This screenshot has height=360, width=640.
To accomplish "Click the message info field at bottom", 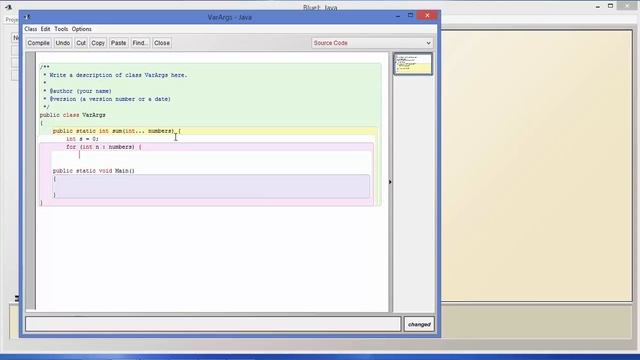I will click(x=213, y=324).
